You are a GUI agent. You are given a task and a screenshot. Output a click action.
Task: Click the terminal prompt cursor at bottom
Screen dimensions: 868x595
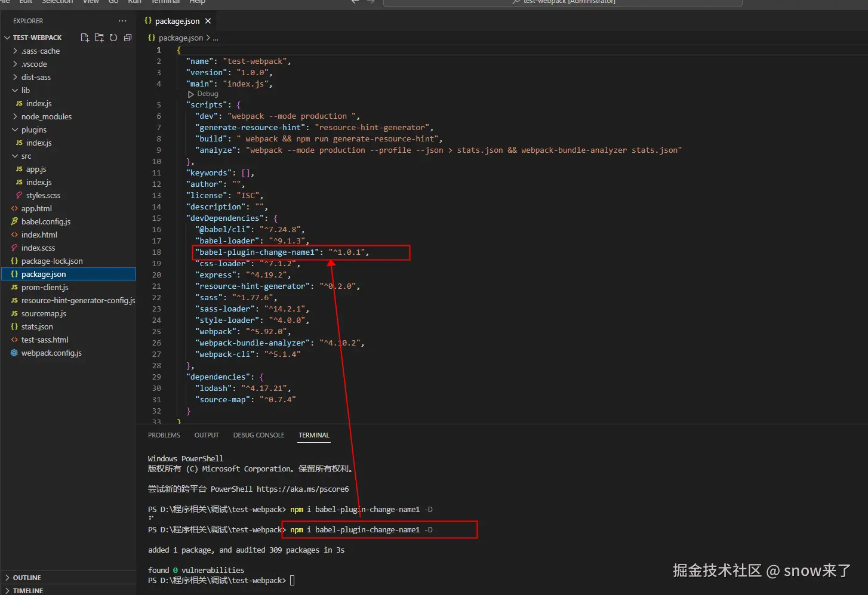pos(293,580)
